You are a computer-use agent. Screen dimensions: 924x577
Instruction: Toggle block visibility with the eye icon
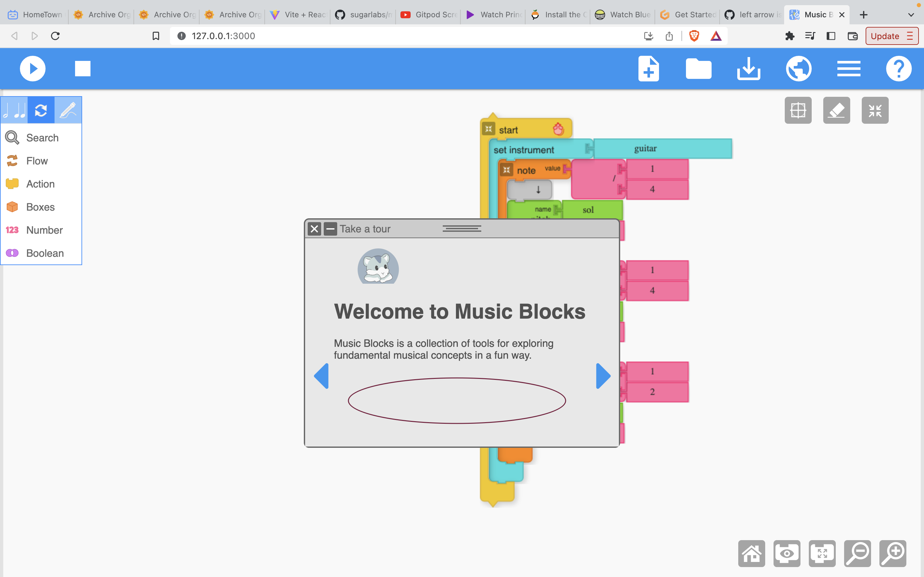pyautogui.click(x=787, y=553)
